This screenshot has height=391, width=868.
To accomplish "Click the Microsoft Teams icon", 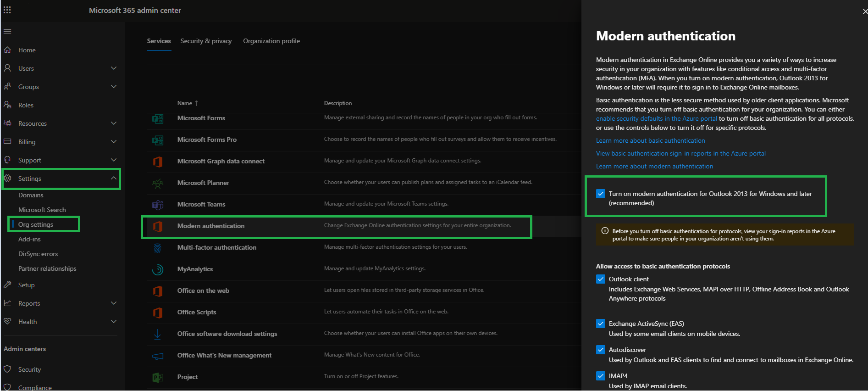I will tap(158, 205).
